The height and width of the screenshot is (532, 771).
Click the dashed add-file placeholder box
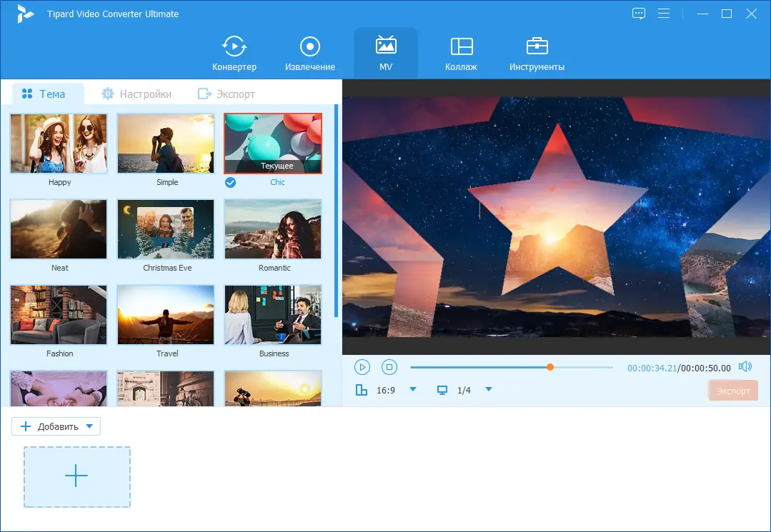[x=77, y=476]
